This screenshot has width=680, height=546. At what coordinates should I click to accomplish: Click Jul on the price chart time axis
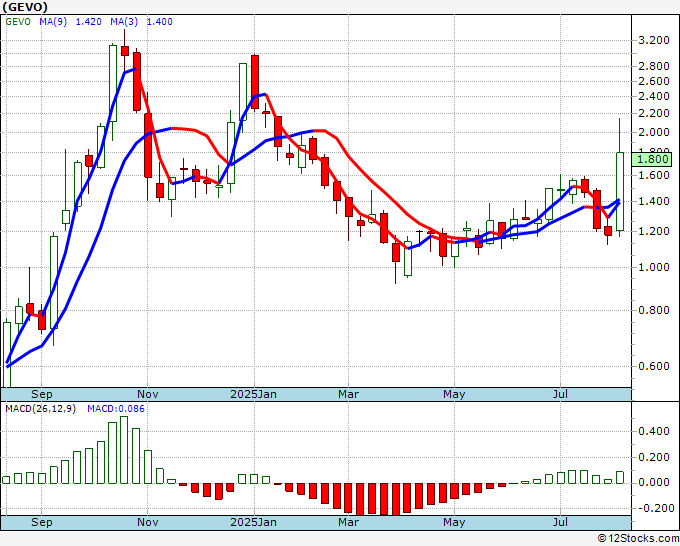click(560, 394)
